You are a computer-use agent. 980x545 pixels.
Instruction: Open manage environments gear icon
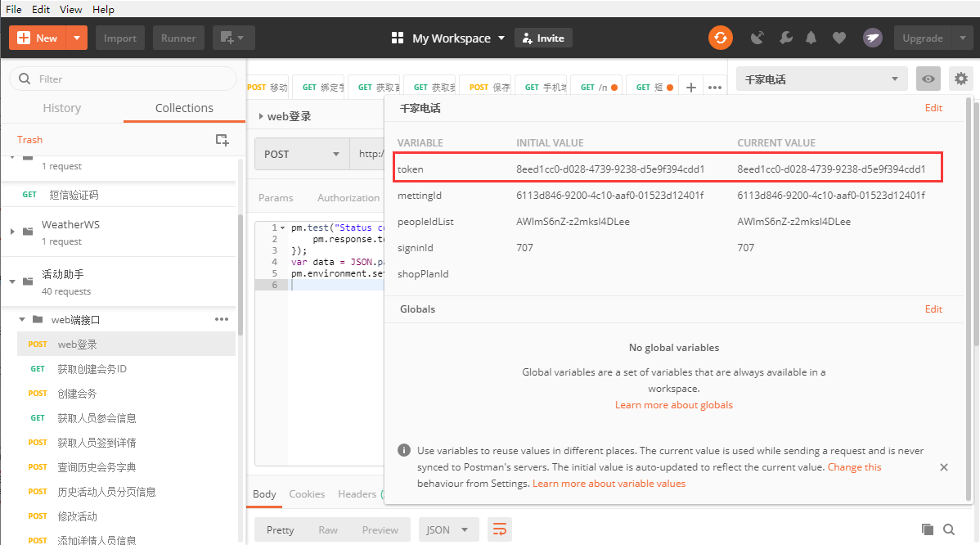(x=960, y=79)
